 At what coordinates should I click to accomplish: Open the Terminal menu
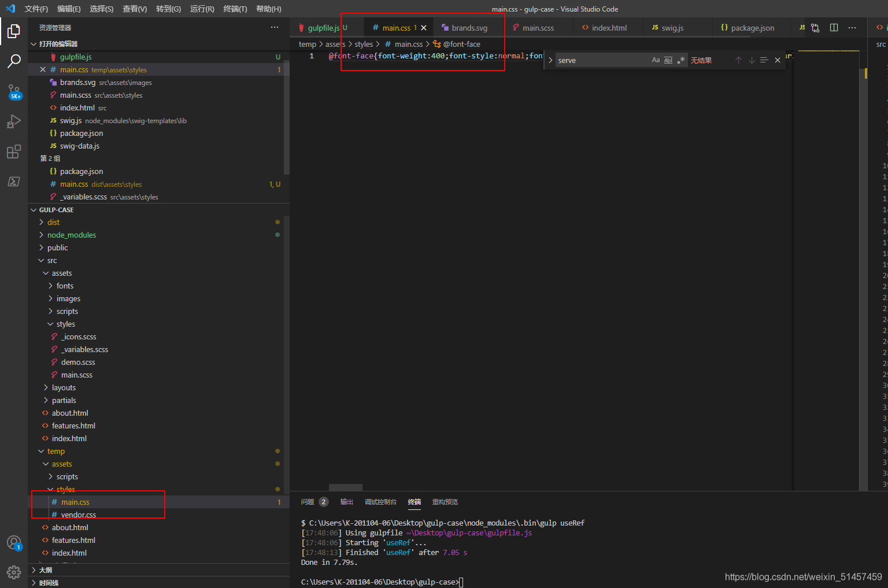(x=235, y=9)
